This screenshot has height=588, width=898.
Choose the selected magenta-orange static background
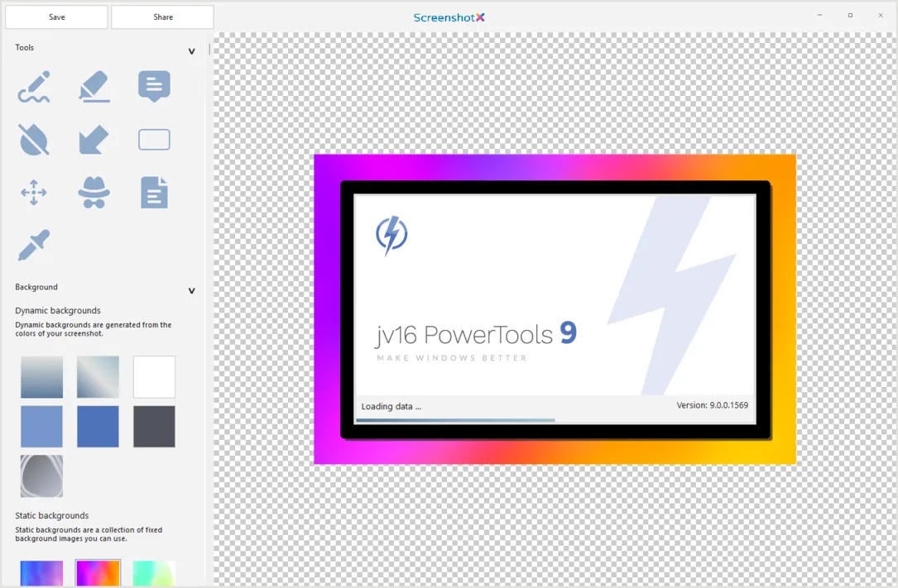coord(98,574)
